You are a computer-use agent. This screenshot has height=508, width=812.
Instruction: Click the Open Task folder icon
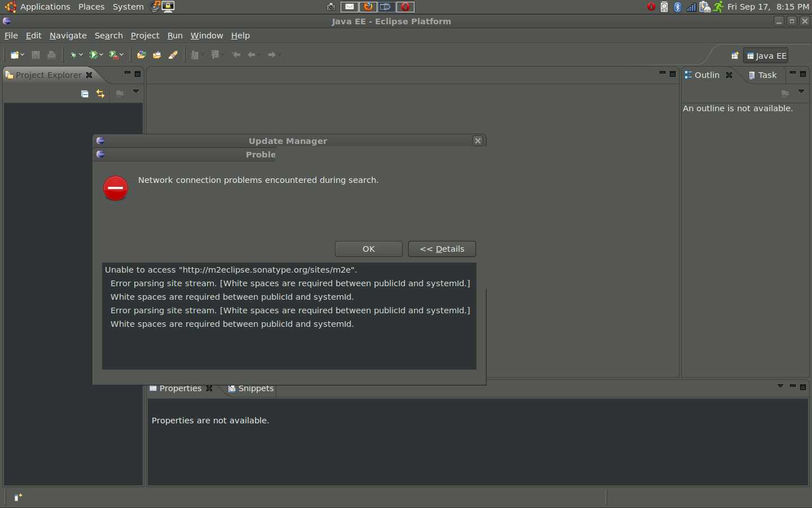157,55
